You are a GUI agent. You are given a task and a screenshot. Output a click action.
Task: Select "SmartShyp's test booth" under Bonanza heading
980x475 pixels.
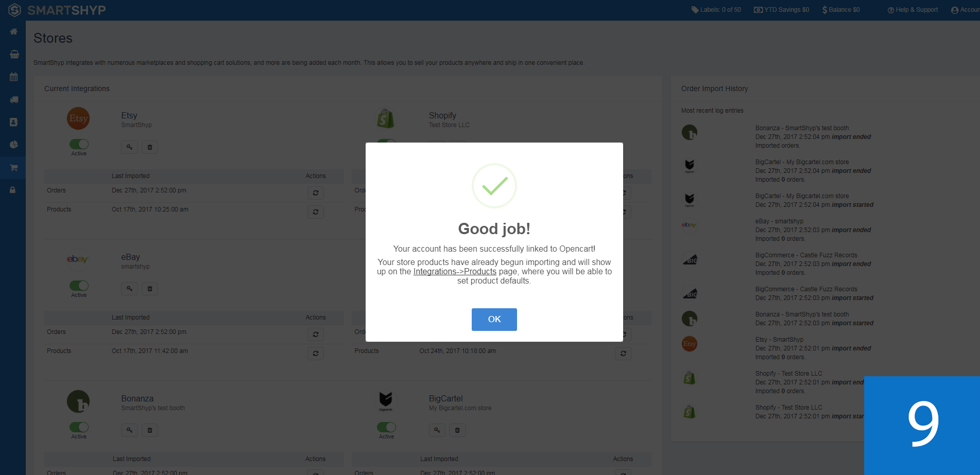pyautogui.click(x=153, y=408)
